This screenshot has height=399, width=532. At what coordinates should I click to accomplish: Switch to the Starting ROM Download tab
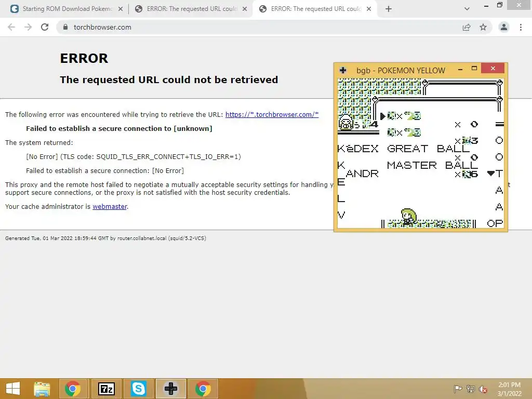66,9
